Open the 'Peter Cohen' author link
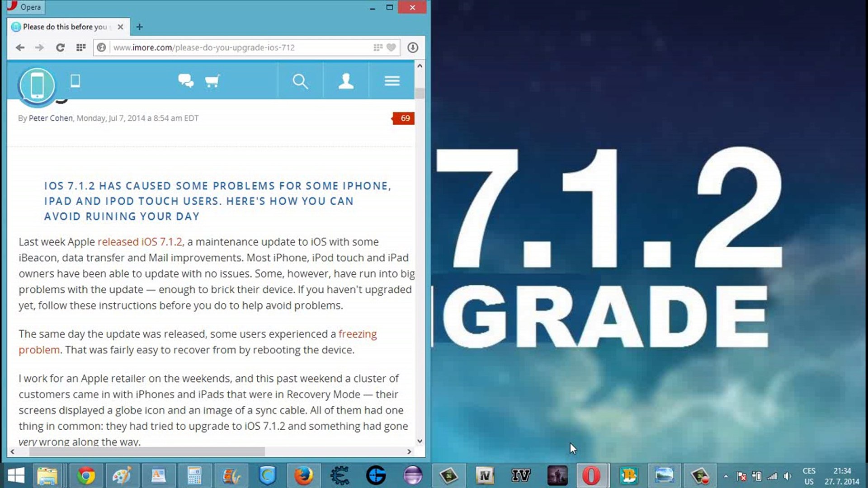The image size is (868, 488). (51, 118)
